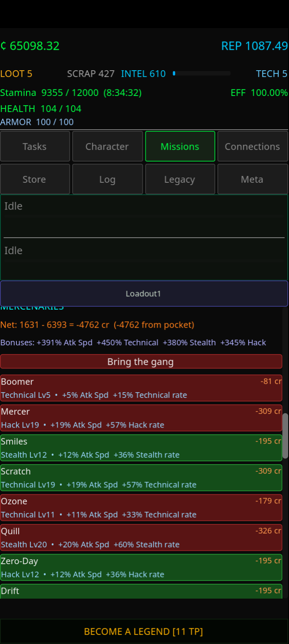Toggle mercenary Mercer on
Screen dimensions: 289x644
(141, 418)
